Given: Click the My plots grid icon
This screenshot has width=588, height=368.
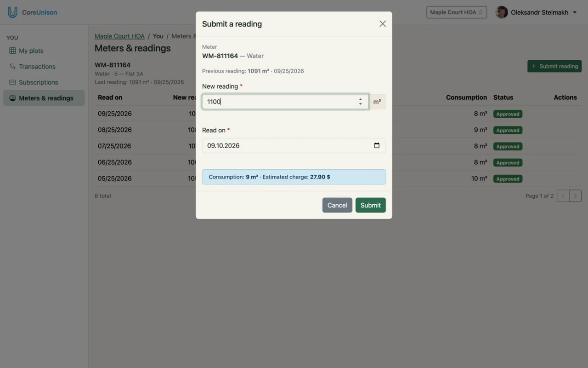Looking at the screenshot, I should pyautogui.click(x=12, y=51).
